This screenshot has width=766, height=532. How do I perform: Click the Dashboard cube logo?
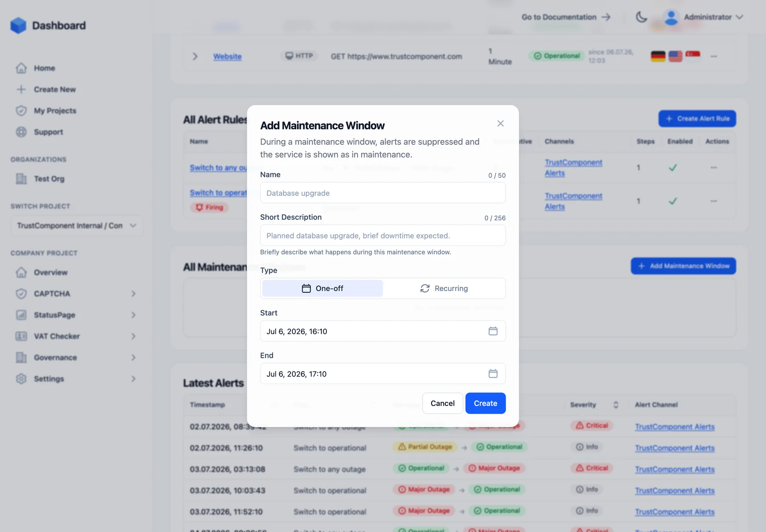(x=18, y=26)
